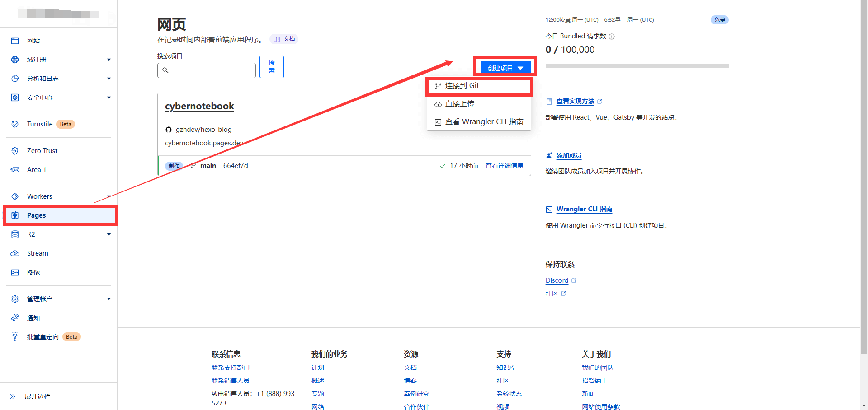The image size is (868, 410).
Task: Click the document icon beside 查看实现方法
Action: 549,102
